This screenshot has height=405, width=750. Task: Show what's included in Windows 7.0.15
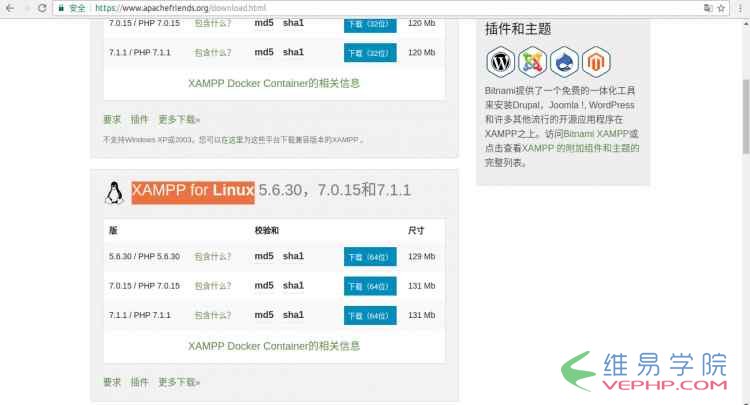(x=213, y=23)
